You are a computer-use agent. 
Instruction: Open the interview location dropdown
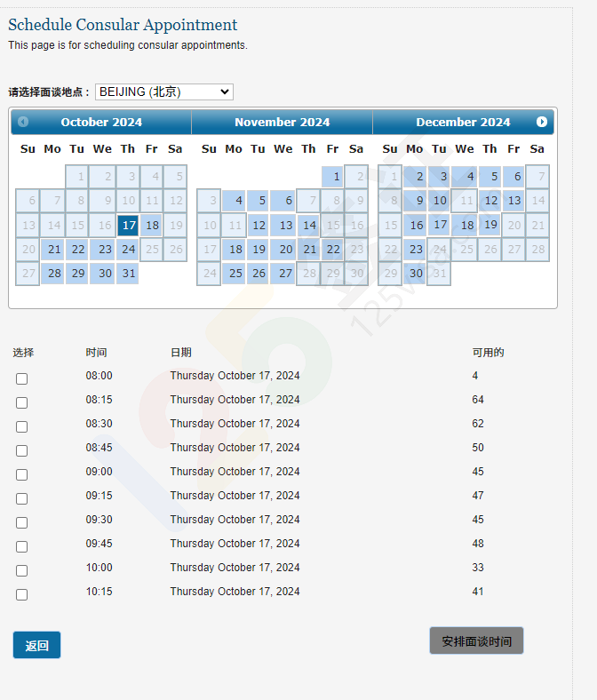pyautogui.click(x=163, y=91)
